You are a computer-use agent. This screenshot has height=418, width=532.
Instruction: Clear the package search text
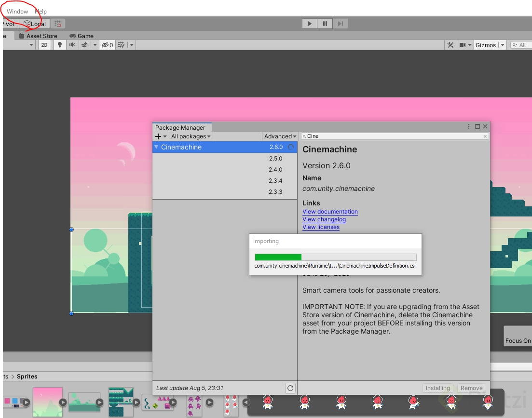click(485, 136)
